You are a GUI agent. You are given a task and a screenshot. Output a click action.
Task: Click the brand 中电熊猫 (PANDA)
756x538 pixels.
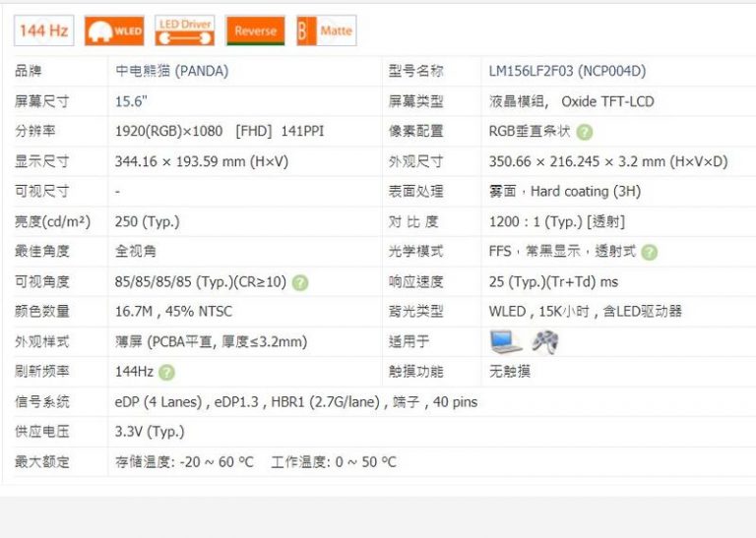coord(159,71)
